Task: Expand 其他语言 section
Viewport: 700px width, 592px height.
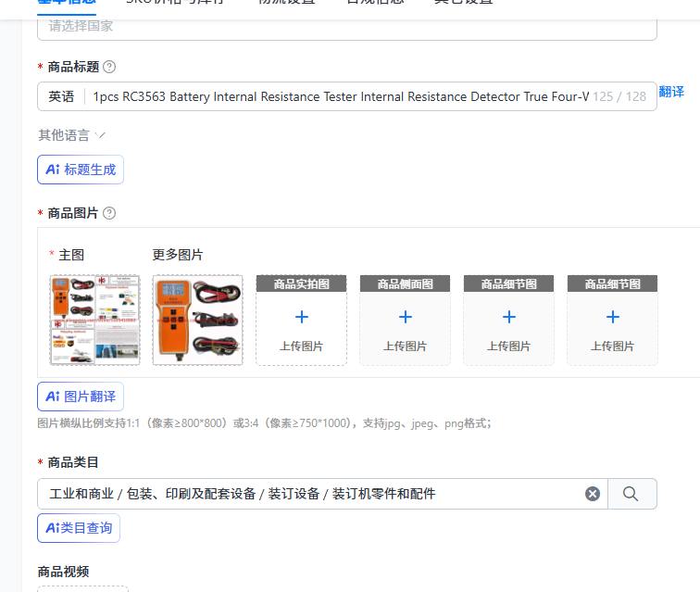Action: 71,135
